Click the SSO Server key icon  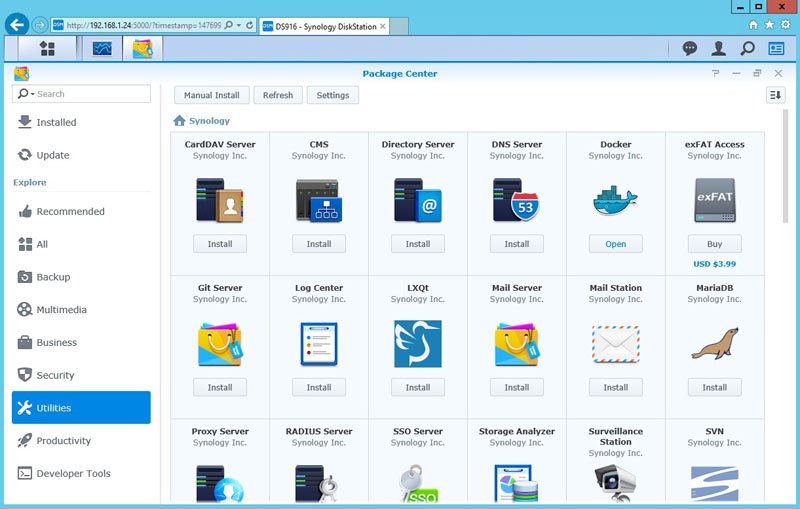click(x=418, y=483)
